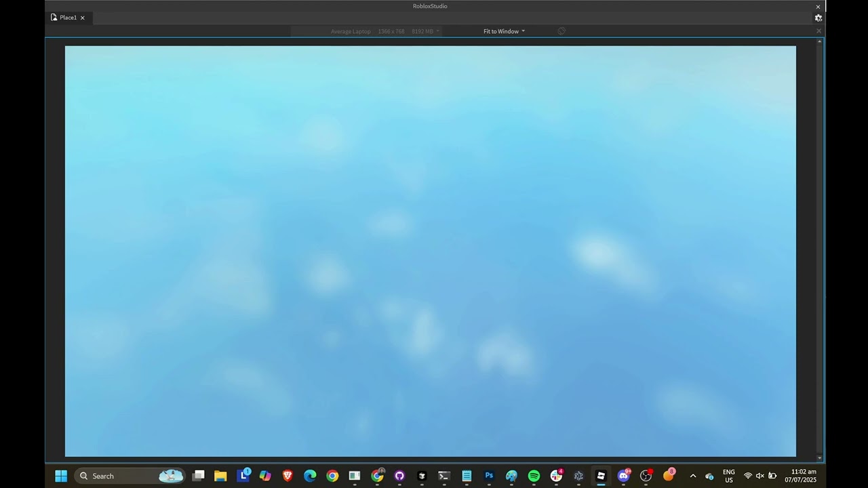This screenshot has width=868, height=488.
Task: Open Spotify from the taskbar
Action: (x=534, y=476)
